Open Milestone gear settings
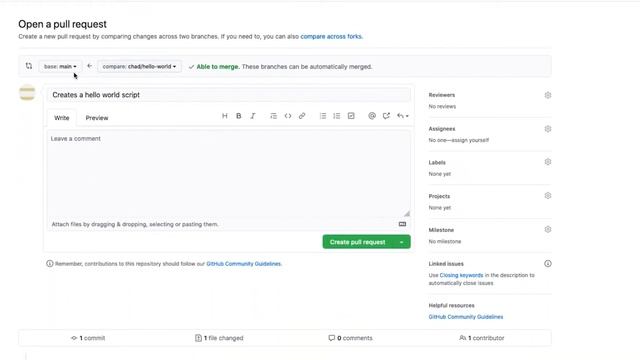Image resolution: width=640 pixels, height=360 pixels. [548, 229]
